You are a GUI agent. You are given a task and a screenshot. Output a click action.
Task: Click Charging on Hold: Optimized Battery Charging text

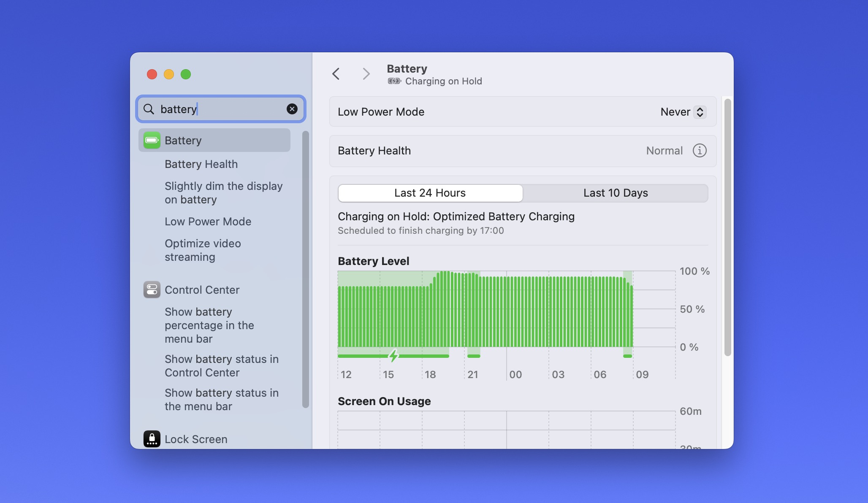pos(456,216)
